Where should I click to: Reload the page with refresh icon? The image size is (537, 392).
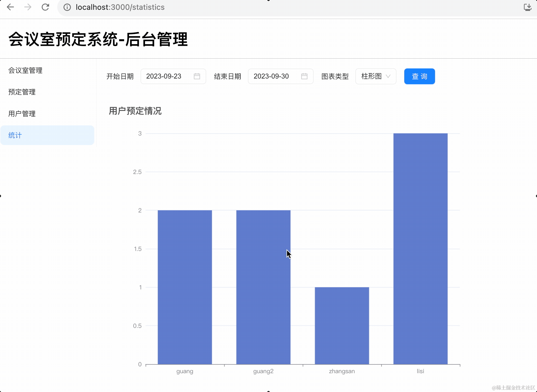coord(45,7)
